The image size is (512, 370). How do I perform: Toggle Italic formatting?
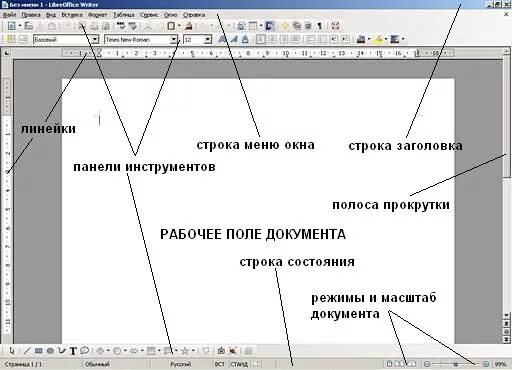[234, 39]
